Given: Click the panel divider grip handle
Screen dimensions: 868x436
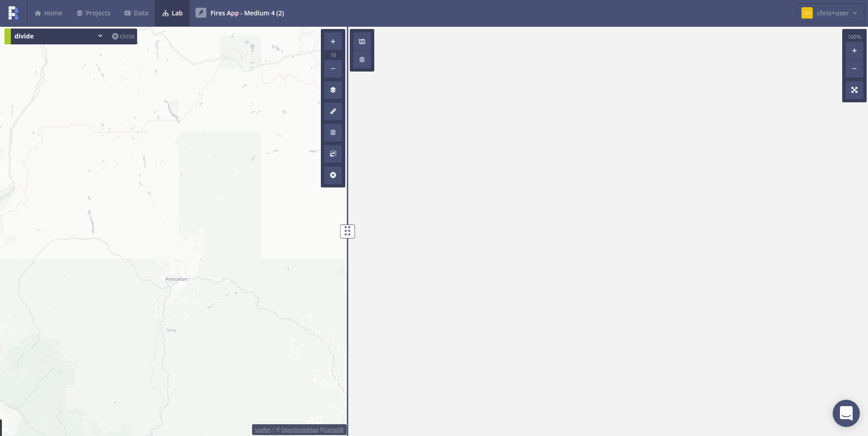Looking at the screenshot, I should click(348, 231).
